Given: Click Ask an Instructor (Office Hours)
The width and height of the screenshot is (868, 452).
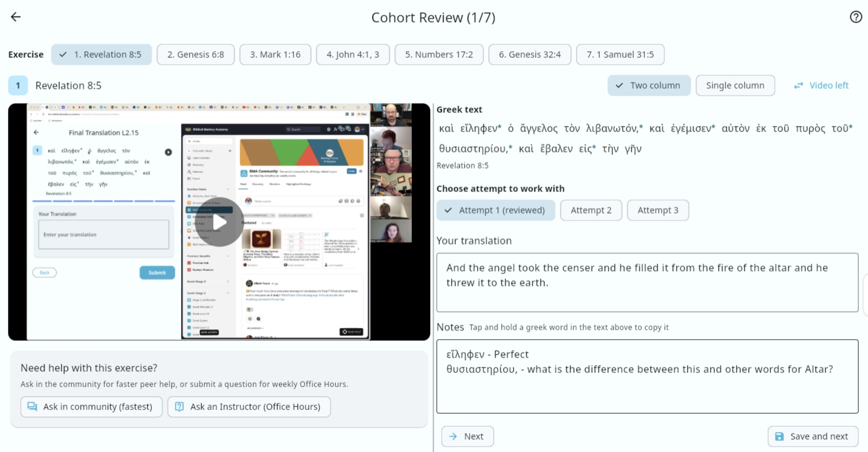Looking at the screenshot, I should pos(249,406).
